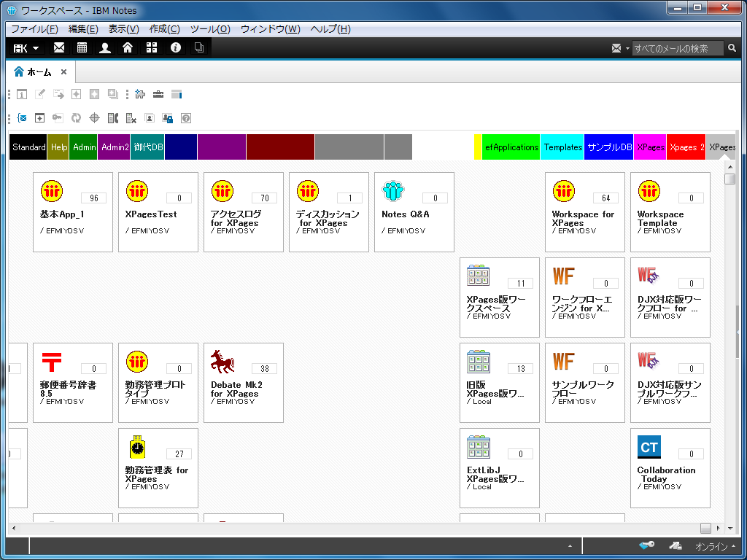The height and width of the screenshot is (560, 747).
Task: Select the unnamed dark blue workspace tab
Action: 181,147
